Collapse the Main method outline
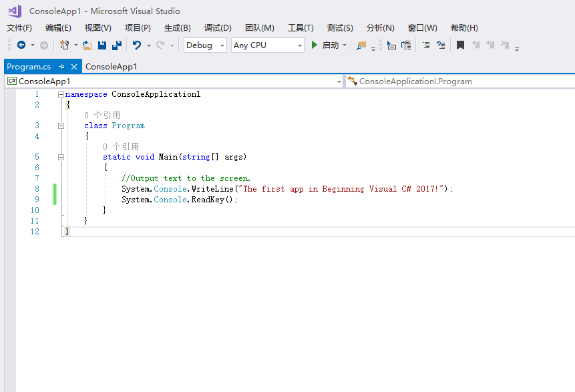The image size is (575, 392). 61,158
